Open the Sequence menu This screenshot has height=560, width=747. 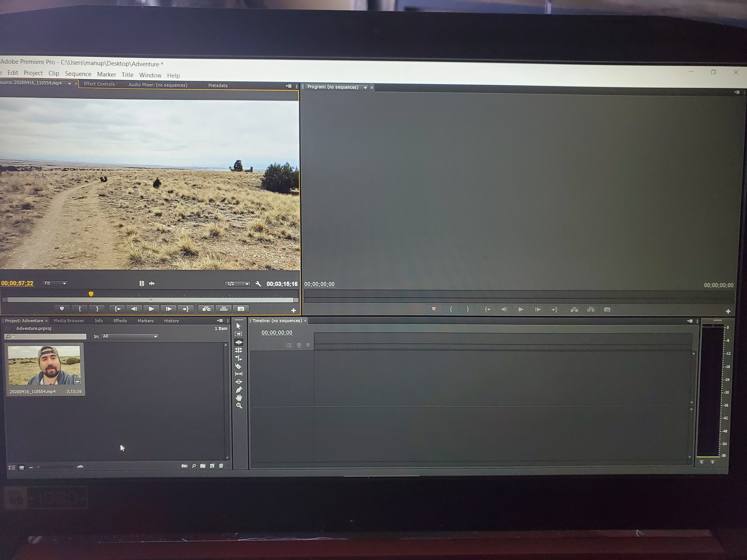(78, 74)
